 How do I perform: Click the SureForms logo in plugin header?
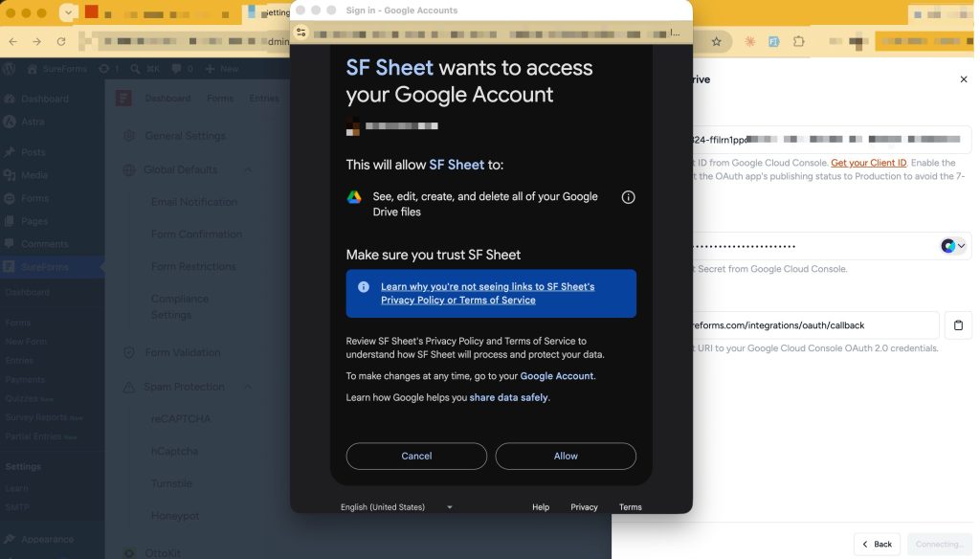click(123, 99)
